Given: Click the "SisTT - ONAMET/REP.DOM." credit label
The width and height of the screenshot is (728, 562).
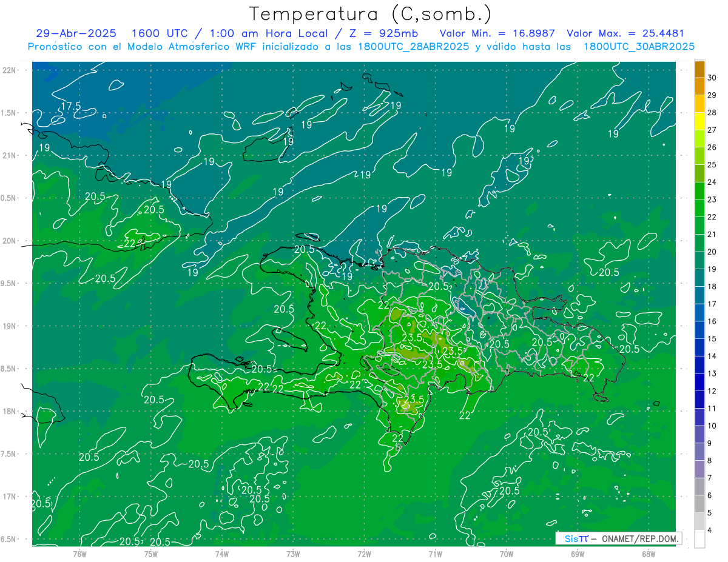Looking at the screenshot, I should point(618,538).
